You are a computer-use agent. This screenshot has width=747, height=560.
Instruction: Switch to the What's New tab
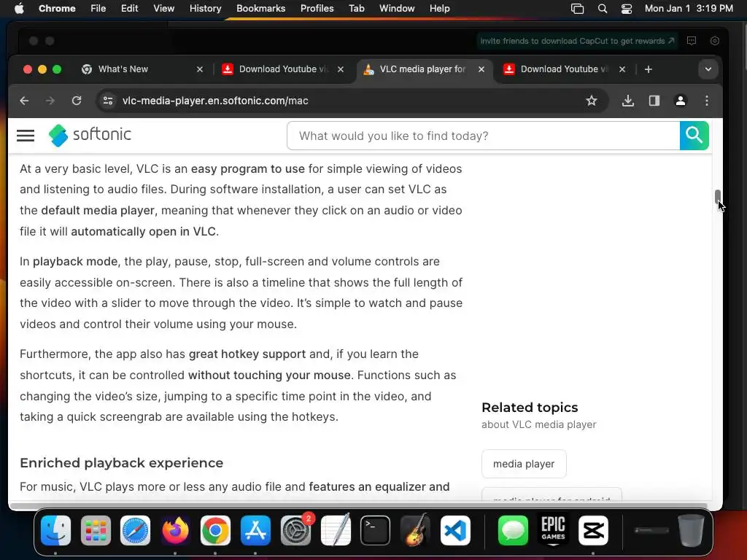138,69
